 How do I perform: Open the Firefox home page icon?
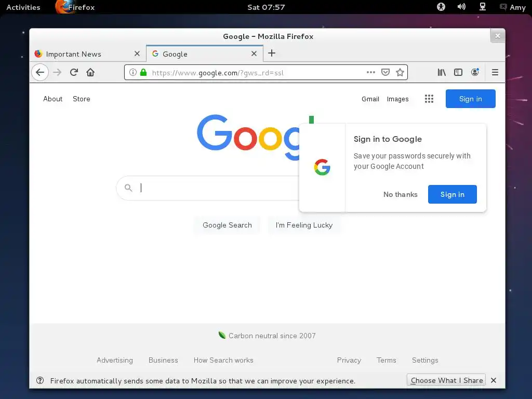pos(90,72)
